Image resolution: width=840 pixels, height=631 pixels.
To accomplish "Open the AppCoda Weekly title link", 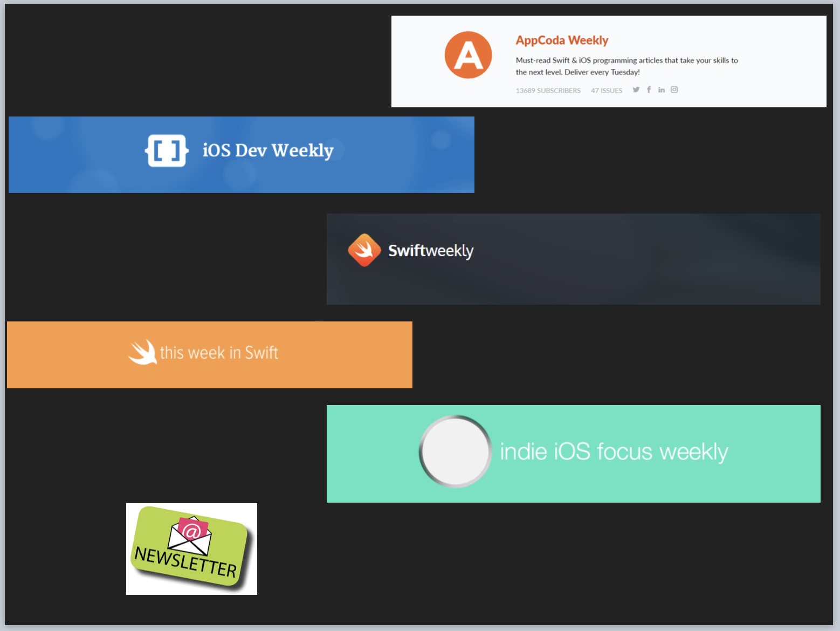I will tap(562, 40).
